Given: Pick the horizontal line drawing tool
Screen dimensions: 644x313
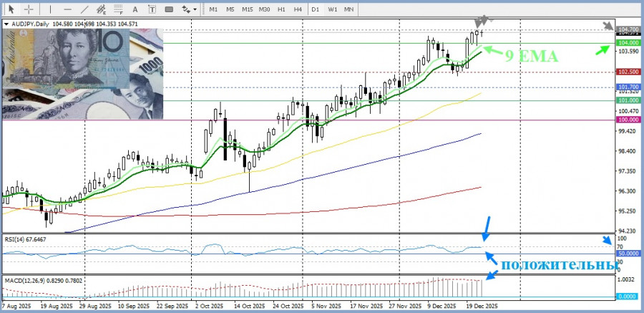Looking at the screenshot, I should (x=67, y=9).
